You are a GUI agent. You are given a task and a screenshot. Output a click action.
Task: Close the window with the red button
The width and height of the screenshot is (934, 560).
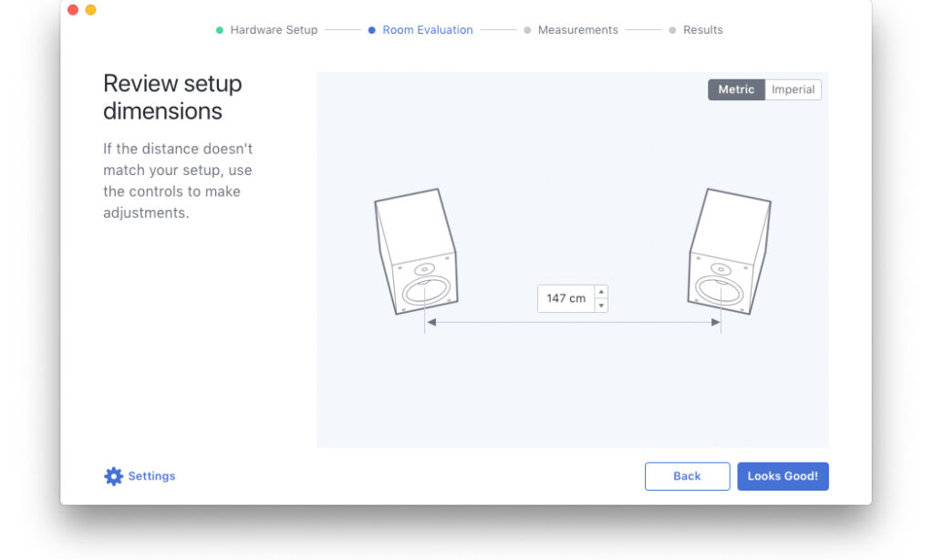pyautogui.click(x=73, y=9)
